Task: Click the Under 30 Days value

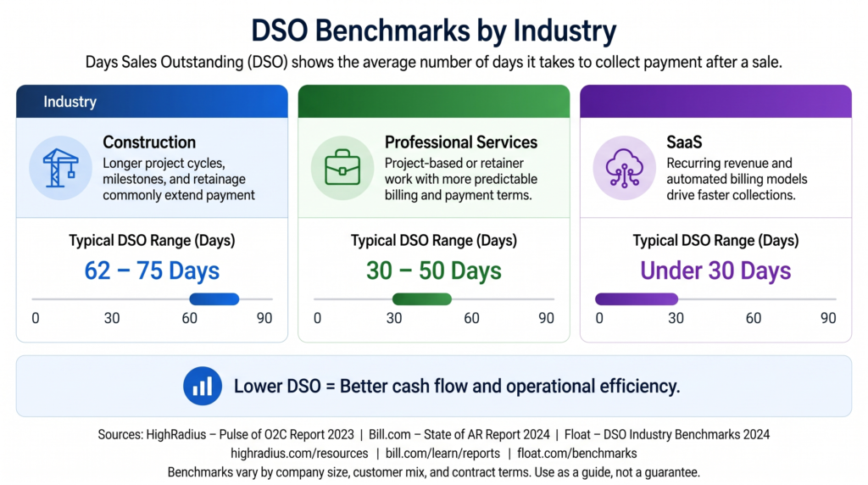Action: click(x=715, y=270)
